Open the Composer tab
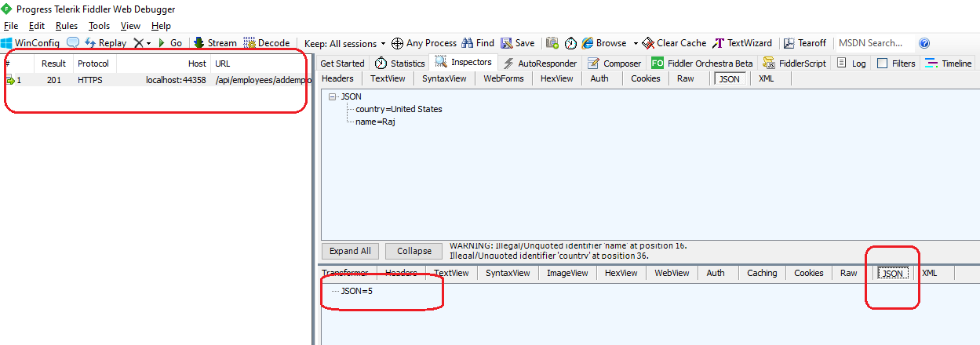Screen dimensions: 980x345 pos(614,64)
